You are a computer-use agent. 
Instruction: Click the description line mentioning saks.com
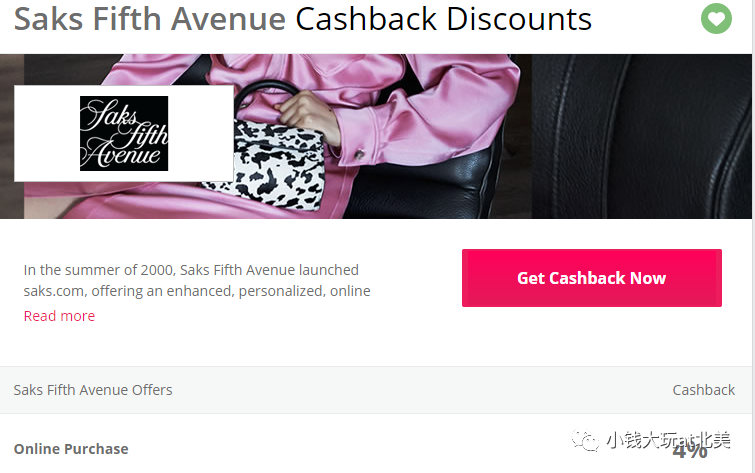197,291
